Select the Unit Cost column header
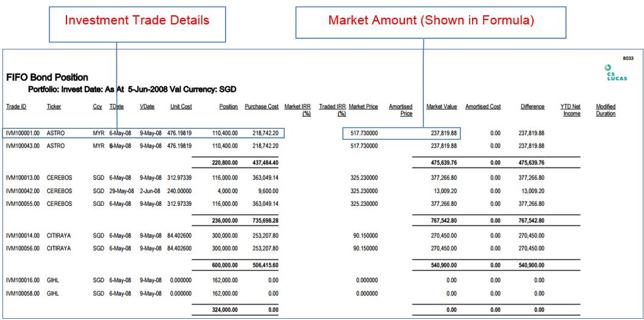The height and width of the screenshot is (320, 644). (181, 107)
